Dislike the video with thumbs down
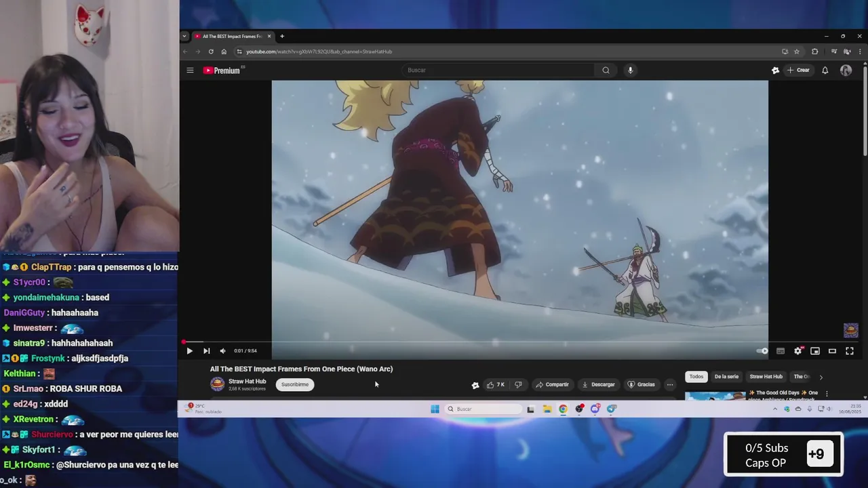The width and height of the screenshot is (868, 488). tap(518, 384)
